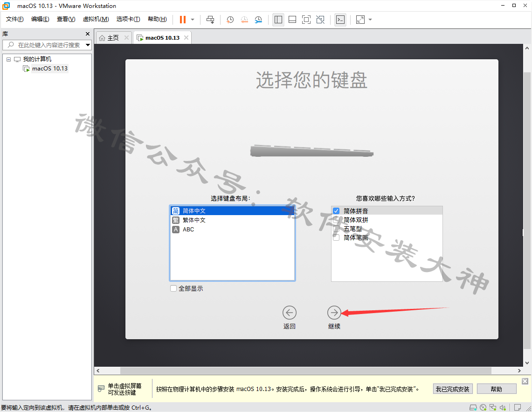
Task: Enable the 五笔型 input method checkbox
Action: (x=336, y=229)
